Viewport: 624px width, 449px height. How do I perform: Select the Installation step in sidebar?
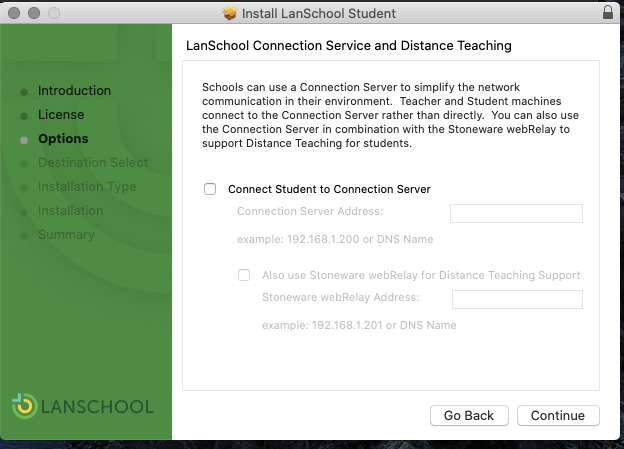70,211
